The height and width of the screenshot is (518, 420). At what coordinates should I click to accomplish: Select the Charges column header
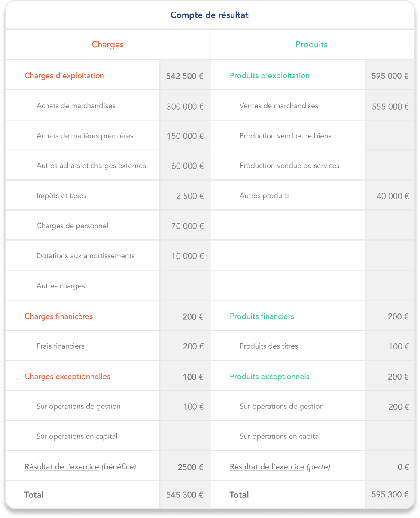[x=107, y=45]
